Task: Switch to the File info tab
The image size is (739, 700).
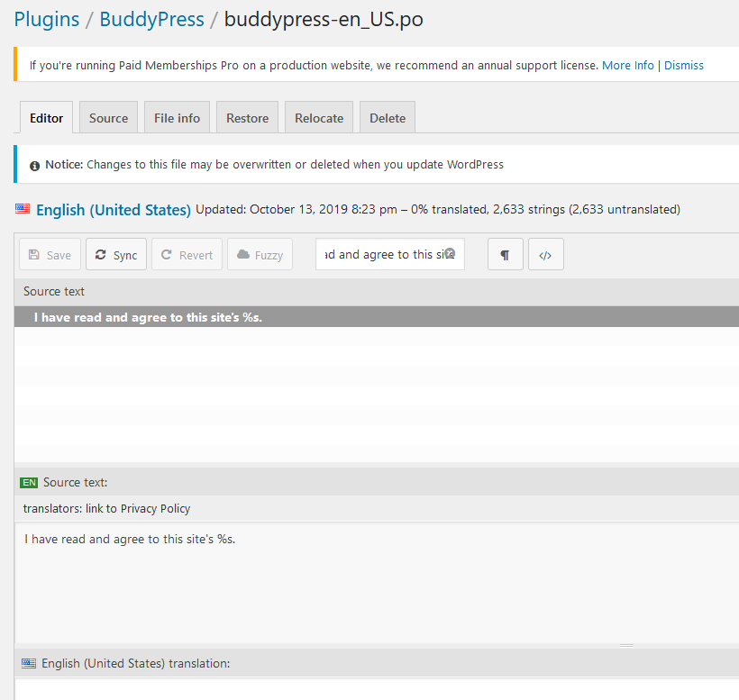Action: (x=177, y=117)
